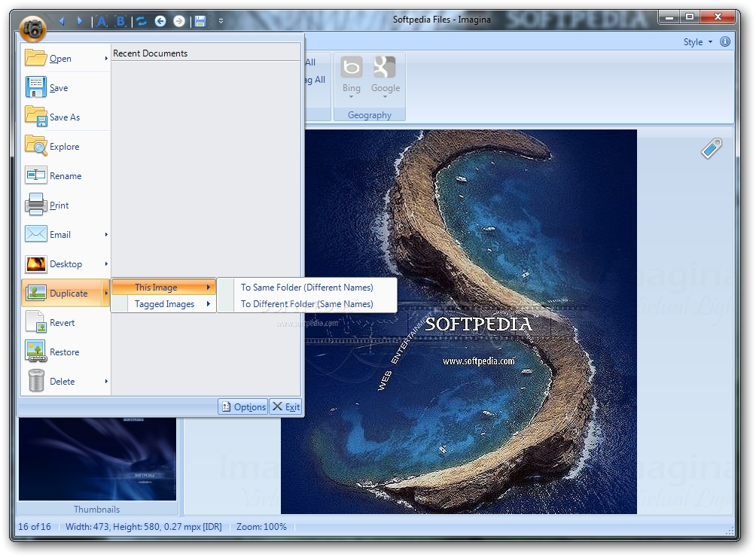The height and width of the screenshot is (557, 756).
Task: Click the Google search icon
Action: tap(385, 67)
